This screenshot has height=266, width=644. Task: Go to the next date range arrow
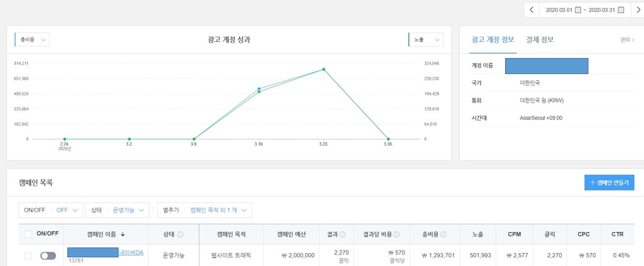(638, 10)
